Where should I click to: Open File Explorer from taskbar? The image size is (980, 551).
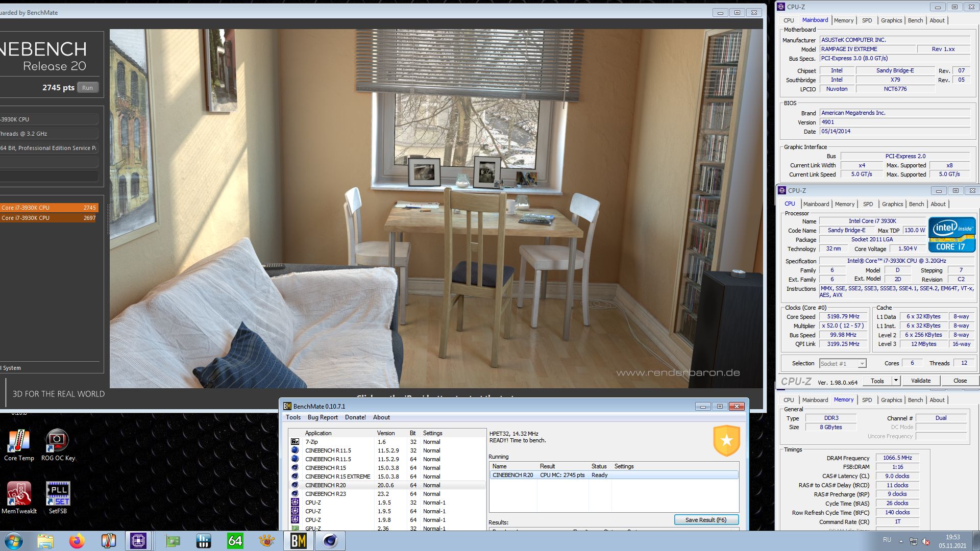click(45, 541)
